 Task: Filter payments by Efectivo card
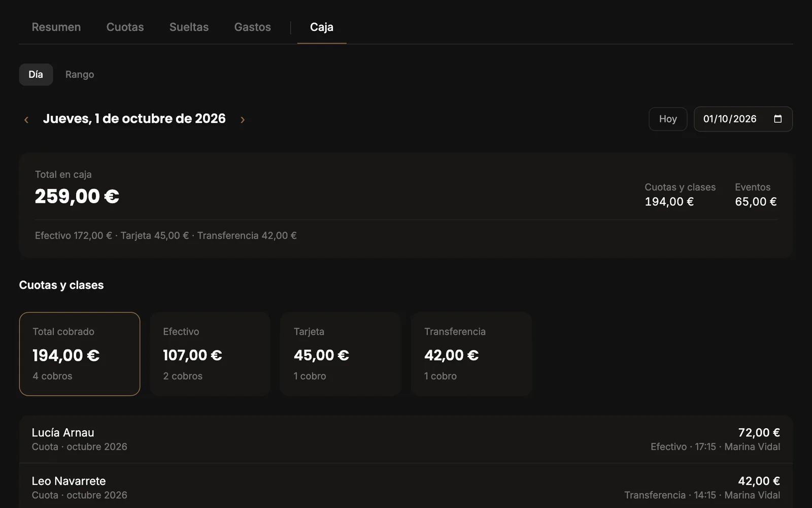tap(210, 354)
